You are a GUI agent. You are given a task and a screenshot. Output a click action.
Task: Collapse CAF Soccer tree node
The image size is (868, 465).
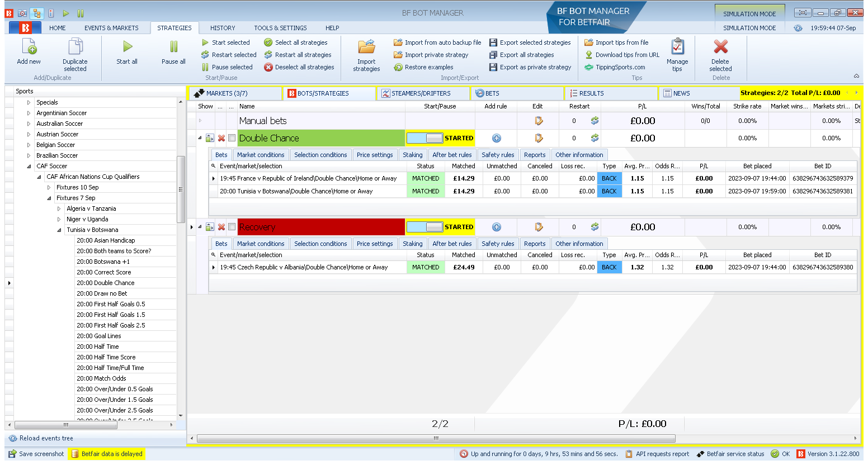29,166
